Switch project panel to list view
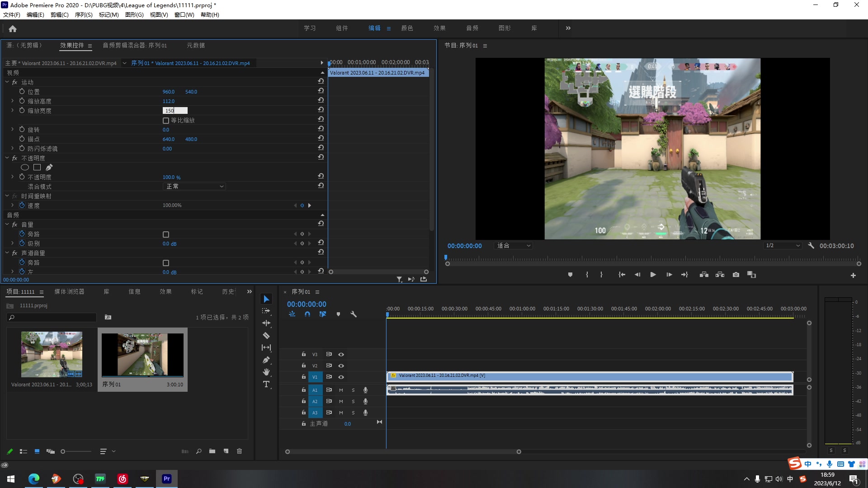This screenshot has width=868, height=488. coord(24,451)
